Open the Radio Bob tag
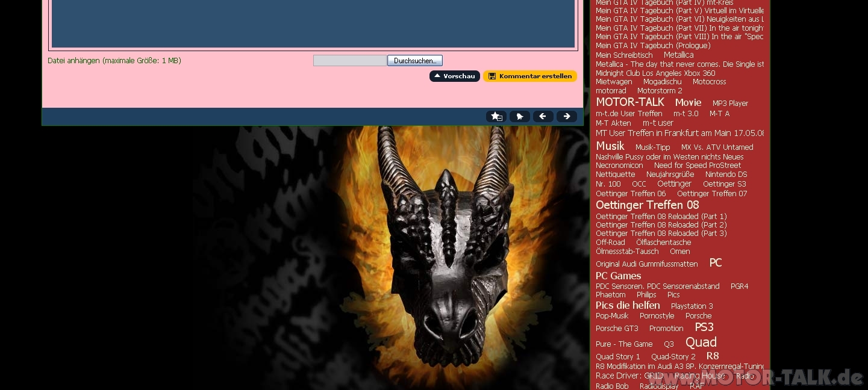Screen dimensions: 868x390 [x=612, y=386]
